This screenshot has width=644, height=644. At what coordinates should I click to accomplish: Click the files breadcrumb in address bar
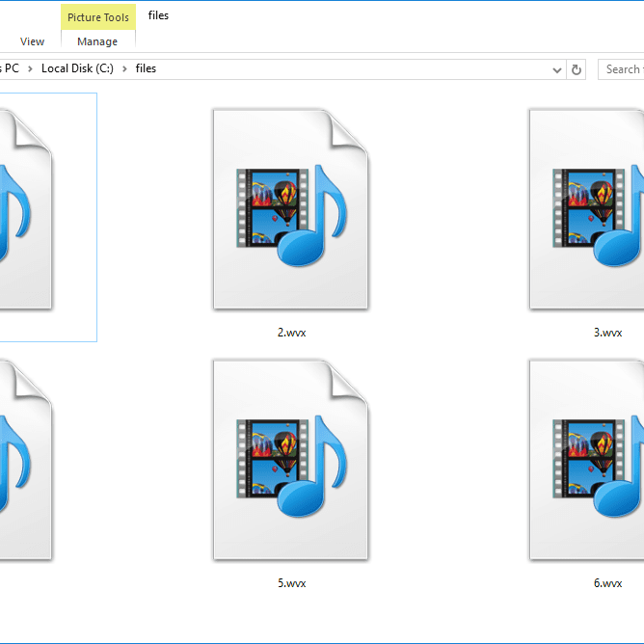pos(146,68)
